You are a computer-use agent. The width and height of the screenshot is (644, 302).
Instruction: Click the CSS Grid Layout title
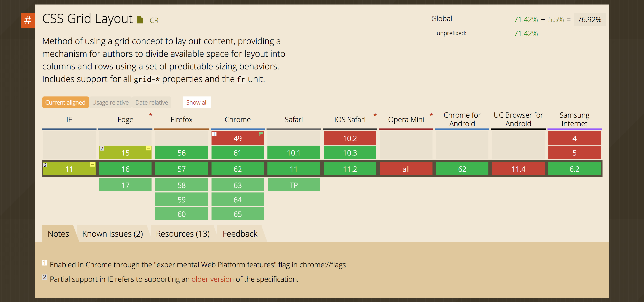click(87, 19)
